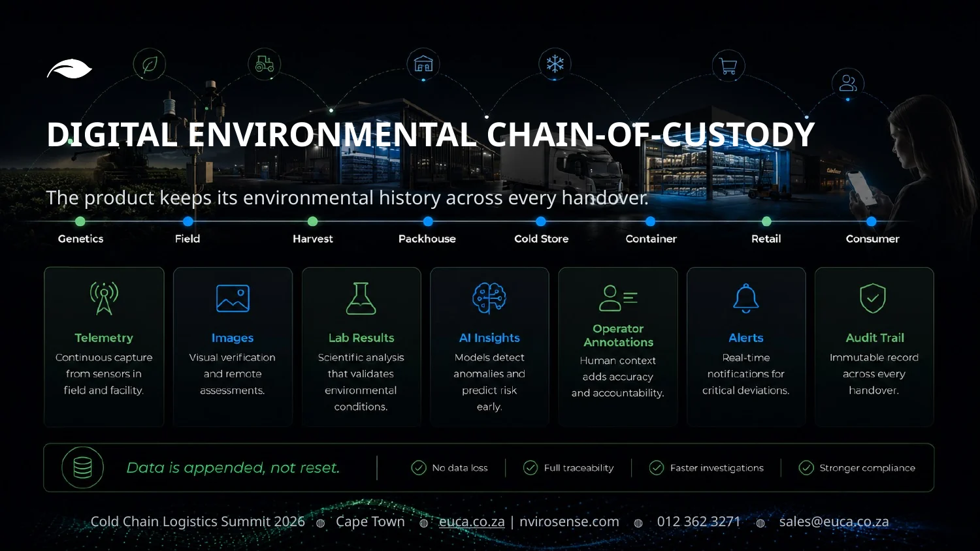Screen dimensions: 980x551
Task: Click the Lab Results flask icon
Action: pyautogui.click(x=361, y=298)
